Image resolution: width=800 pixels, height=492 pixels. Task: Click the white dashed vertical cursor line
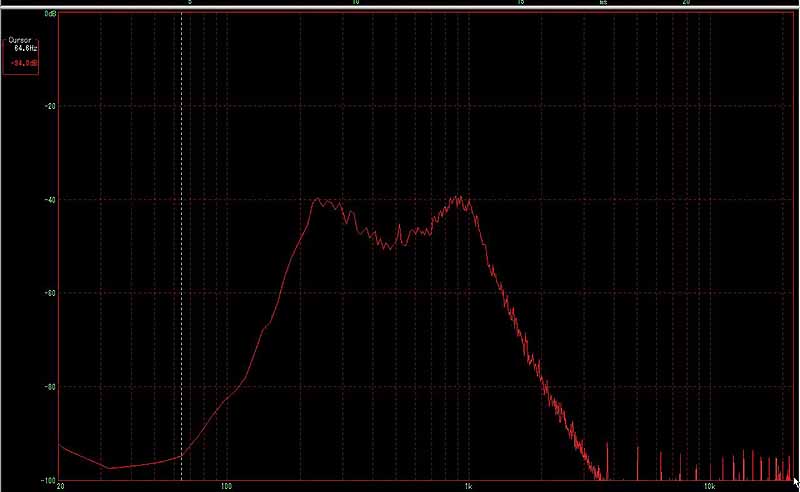point(181,250)
